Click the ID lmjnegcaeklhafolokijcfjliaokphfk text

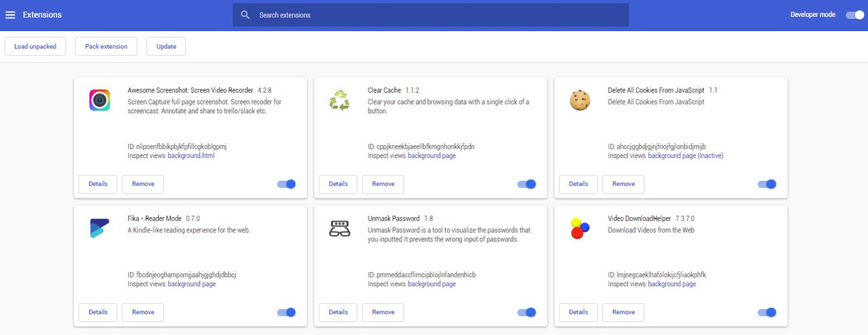(657, 275)
